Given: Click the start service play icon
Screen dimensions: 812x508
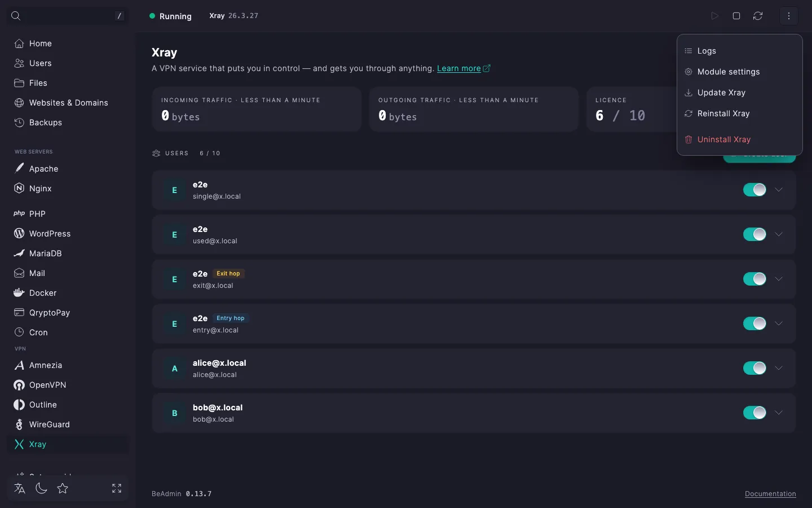Looking at the screenshot, I should (x=715, y=16).
